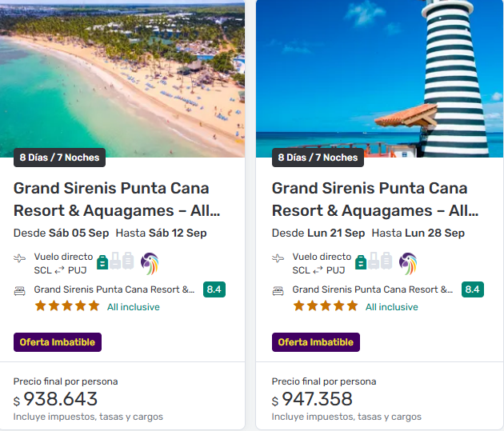Screen dimensions: 504x431
Task: Click the colorful airline logo on the right card
Action: 408,263
